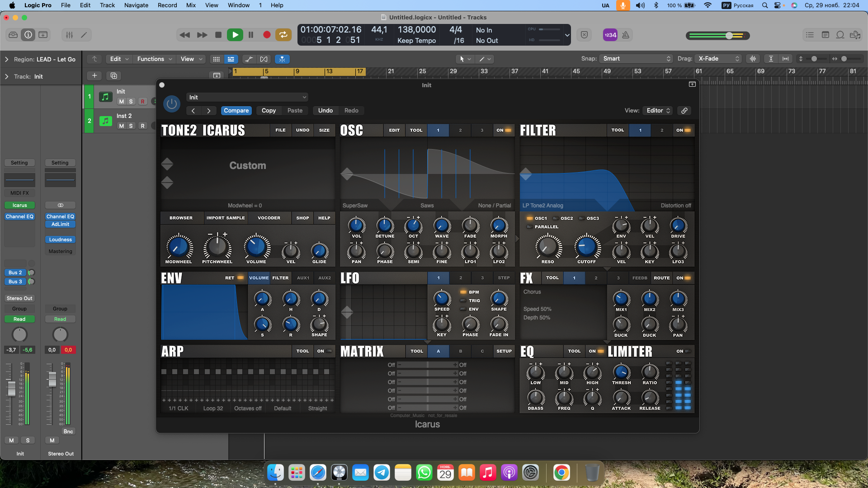
Task: Click the Compare button
Action: pos(236,111)
